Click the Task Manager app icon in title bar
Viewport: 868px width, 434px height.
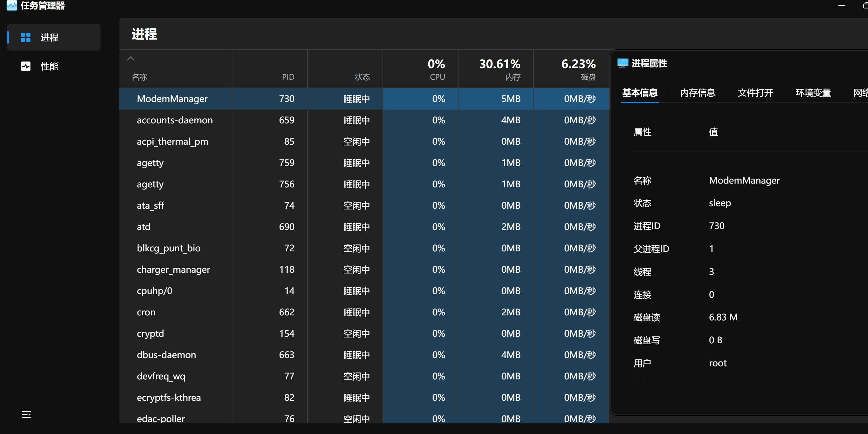(x=11, y=5)
